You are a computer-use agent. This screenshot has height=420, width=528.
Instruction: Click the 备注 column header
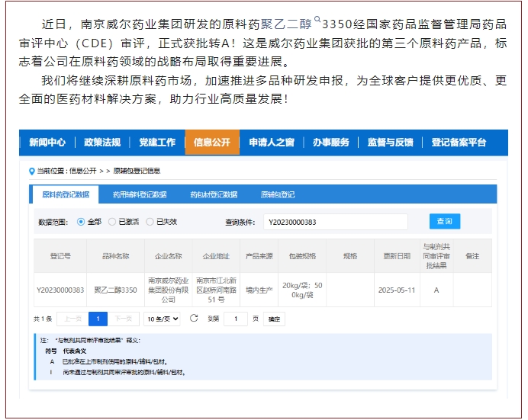pos(472,256)
